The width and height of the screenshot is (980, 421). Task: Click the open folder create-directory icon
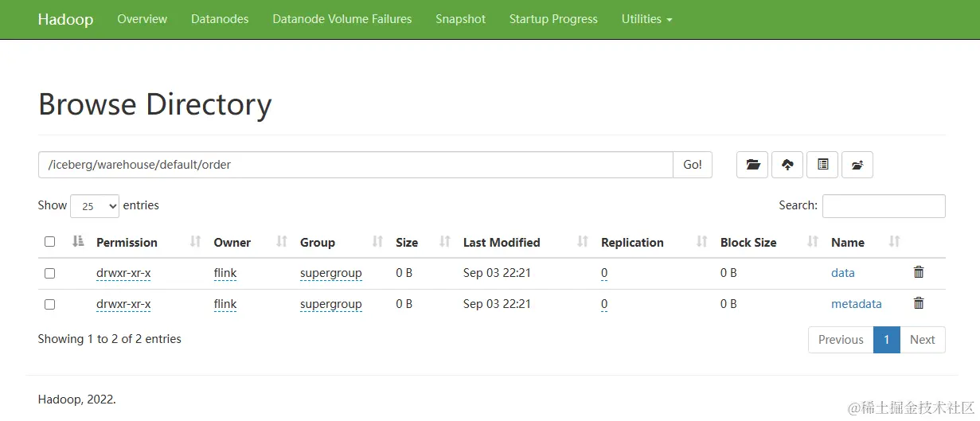point(752,165)
